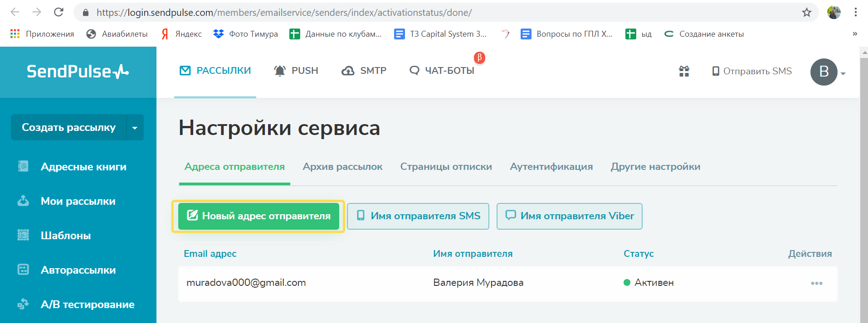
Task: Open the Вопросы по ГПЛ bookmark
Action: 566,34
